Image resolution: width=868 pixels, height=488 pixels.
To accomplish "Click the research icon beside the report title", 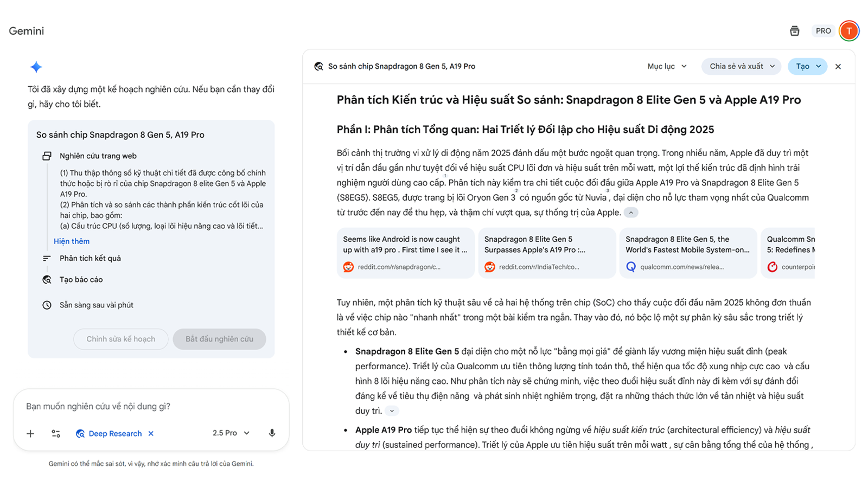I will click(x=318, y=67).
